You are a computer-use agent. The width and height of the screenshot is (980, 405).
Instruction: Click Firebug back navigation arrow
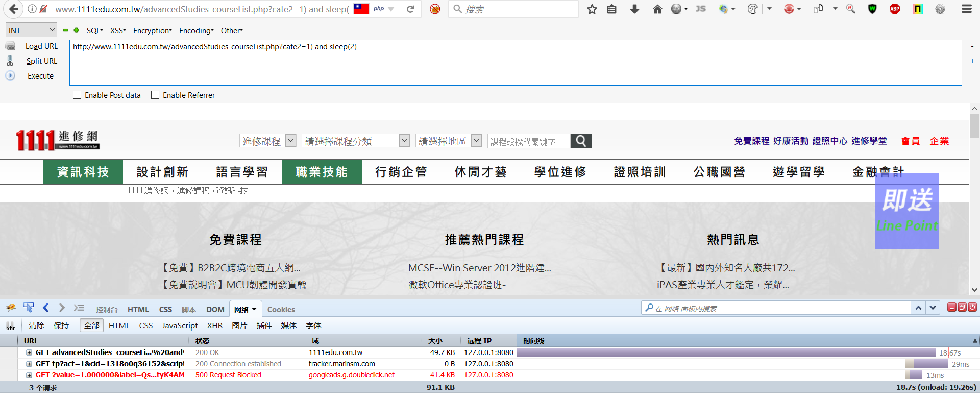(46, 308)
